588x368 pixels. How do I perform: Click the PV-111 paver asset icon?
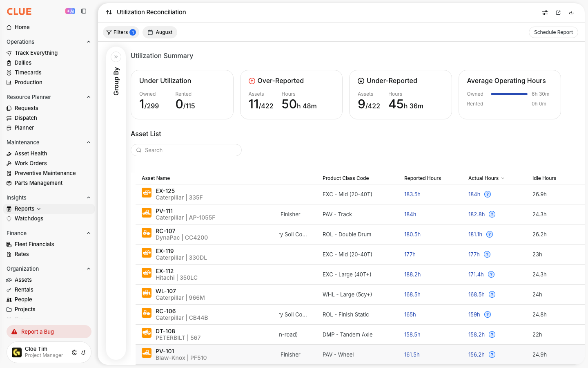click(147, 213)
